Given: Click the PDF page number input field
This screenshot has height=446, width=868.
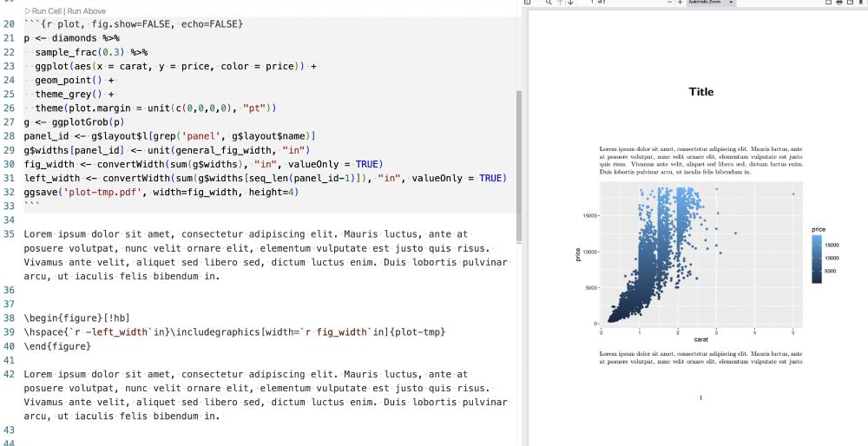Looking at the screenshot, I should 586,3.
